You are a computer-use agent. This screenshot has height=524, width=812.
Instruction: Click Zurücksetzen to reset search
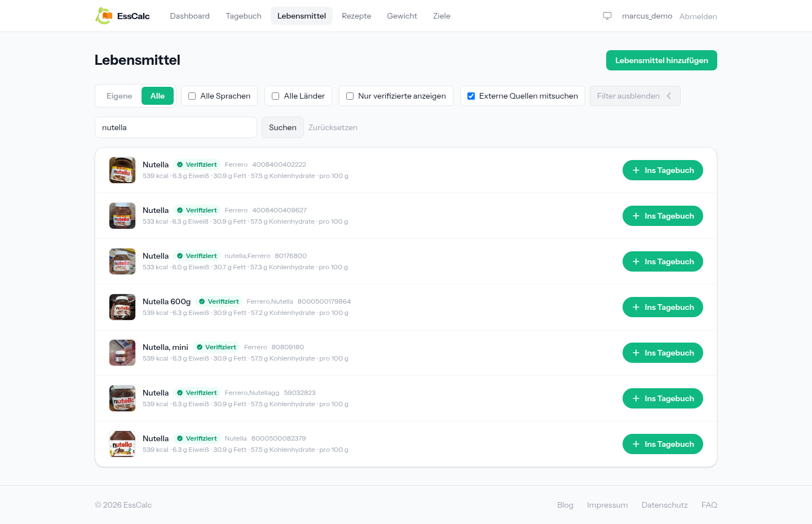tap(333, 127)
